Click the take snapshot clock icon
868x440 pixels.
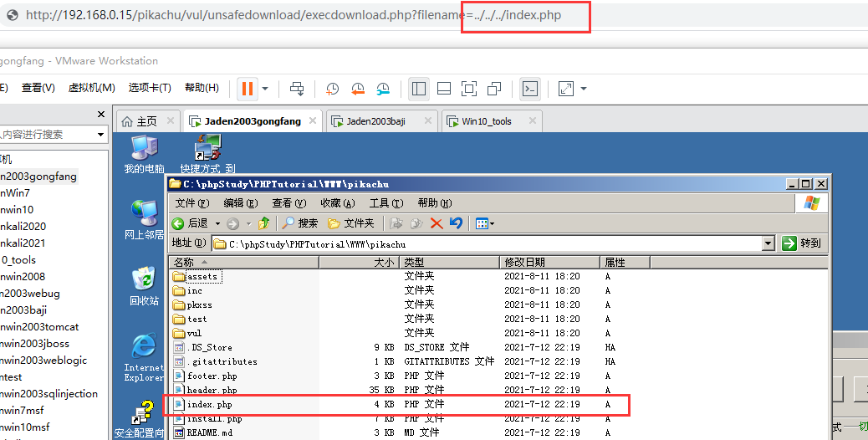pyautogui.click(x=333, y=89)
